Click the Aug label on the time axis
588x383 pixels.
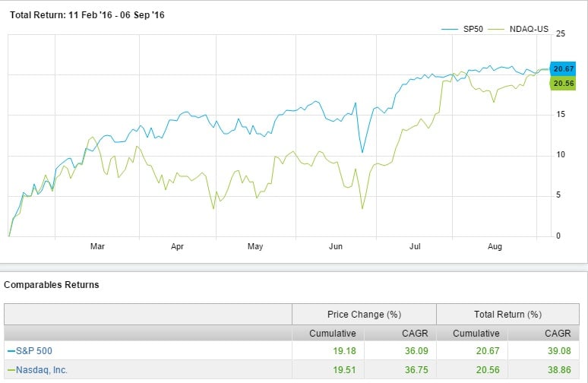point(495,246)
